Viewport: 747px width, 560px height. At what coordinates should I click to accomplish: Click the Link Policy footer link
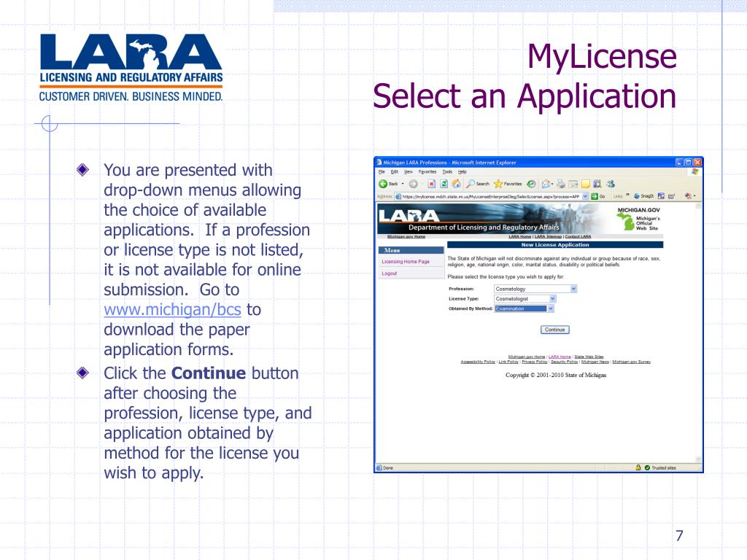coord(508,362)
